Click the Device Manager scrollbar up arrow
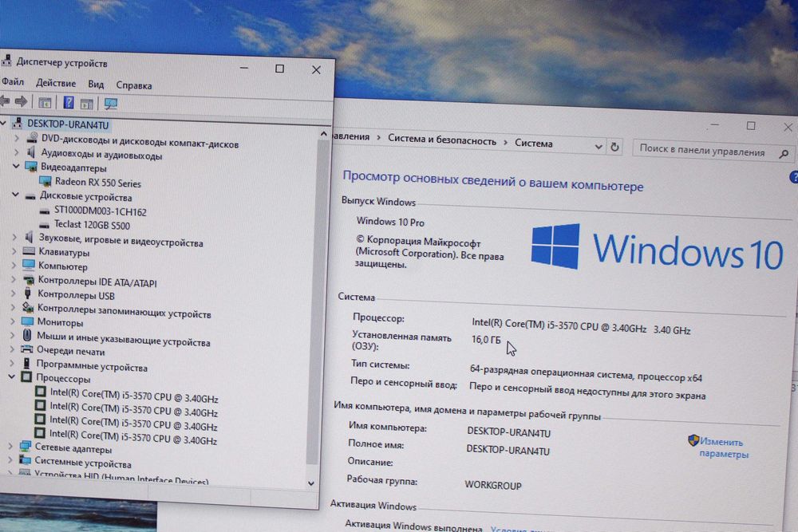The image size is (798, 532). [324, 134]
